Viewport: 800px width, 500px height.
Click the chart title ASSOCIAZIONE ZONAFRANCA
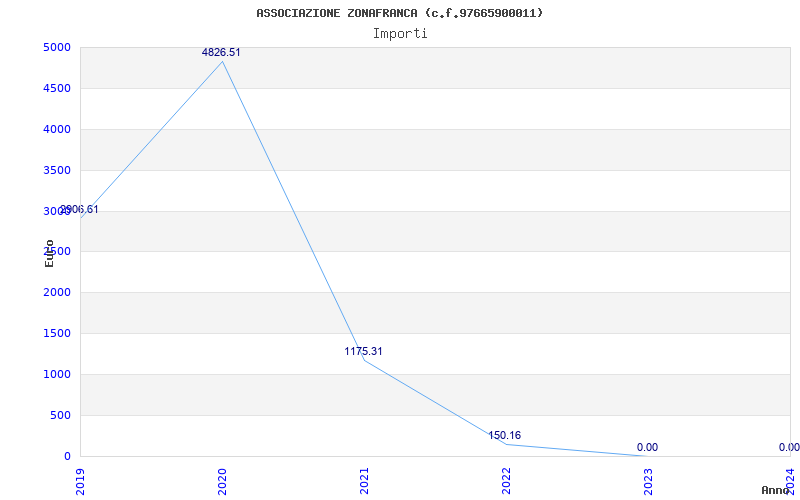(399, 13)
